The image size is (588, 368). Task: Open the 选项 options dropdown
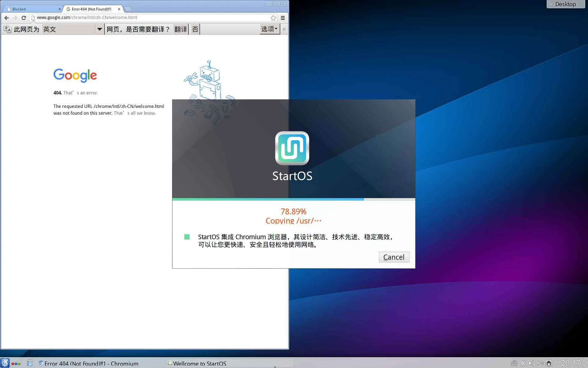pos(269,29)
